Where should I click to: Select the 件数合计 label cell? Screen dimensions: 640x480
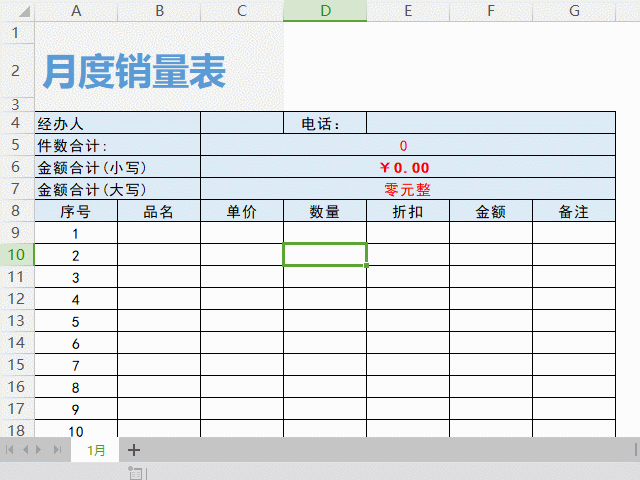pos(118,145)
